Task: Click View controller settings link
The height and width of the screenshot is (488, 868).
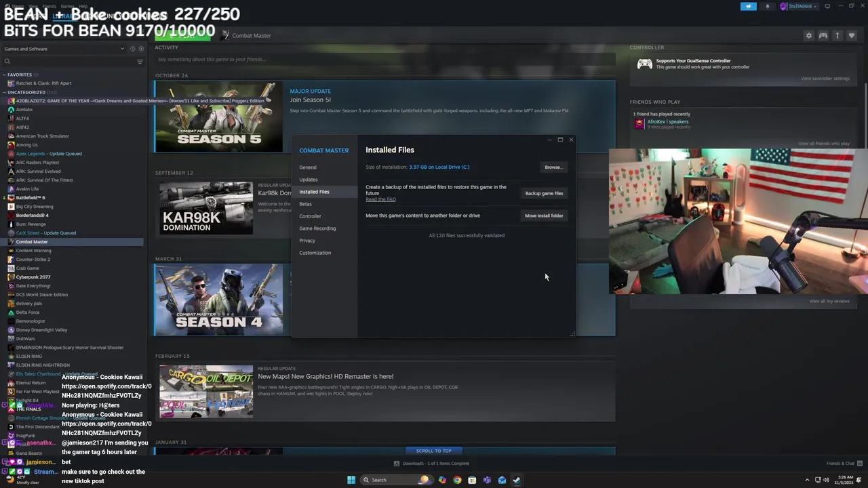Action: point(825,79)
